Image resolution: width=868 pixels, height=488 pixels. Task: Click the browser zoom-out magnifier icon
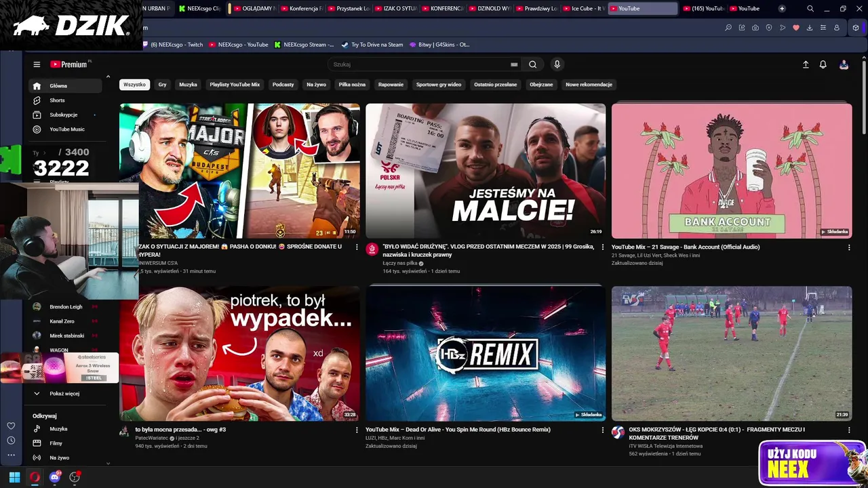728,28
